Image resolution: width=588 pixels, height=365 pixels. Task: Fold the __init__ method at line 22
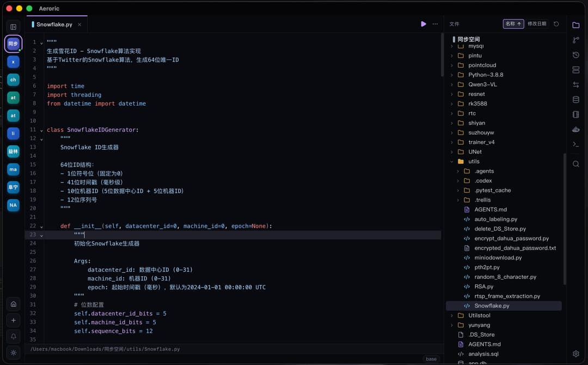[x=41, y=227]
